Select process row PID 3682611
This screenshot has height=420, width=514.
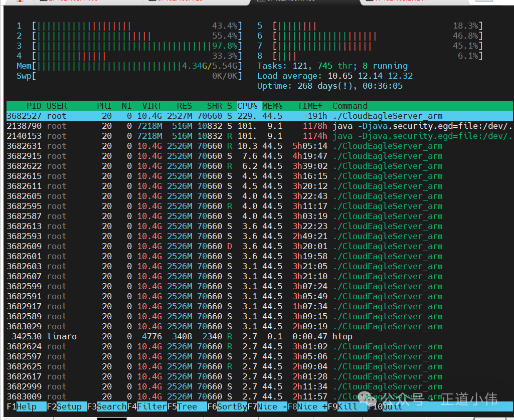[x=260, y=186]
